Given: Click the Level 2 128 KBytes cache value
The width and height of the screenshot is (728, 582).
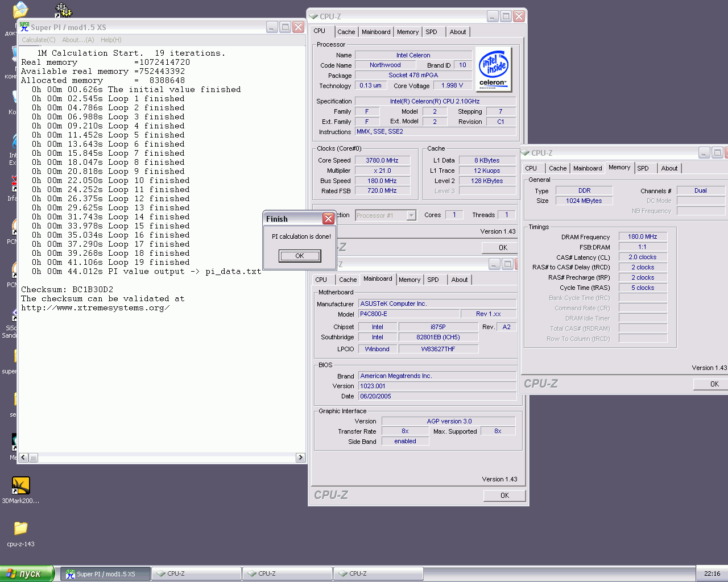Looking at the screenshot, I should (x=487, y=181).
